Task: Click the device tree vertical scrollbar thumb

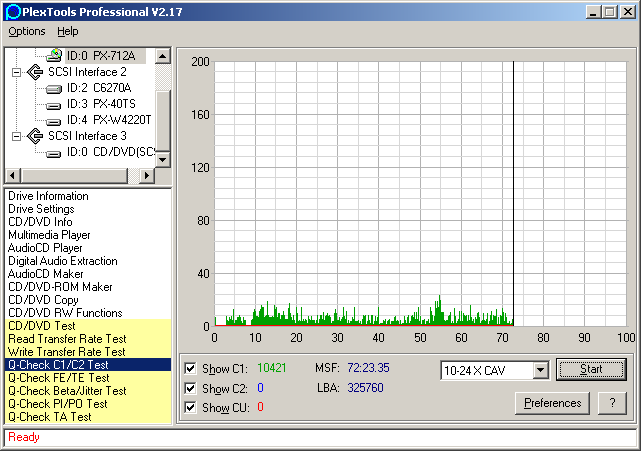Action: 163,121
